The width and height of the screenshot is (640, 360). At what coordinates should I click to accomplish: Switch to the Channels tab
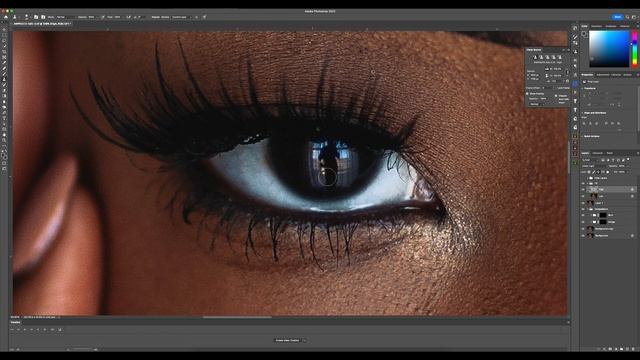(x=597, y=153)
